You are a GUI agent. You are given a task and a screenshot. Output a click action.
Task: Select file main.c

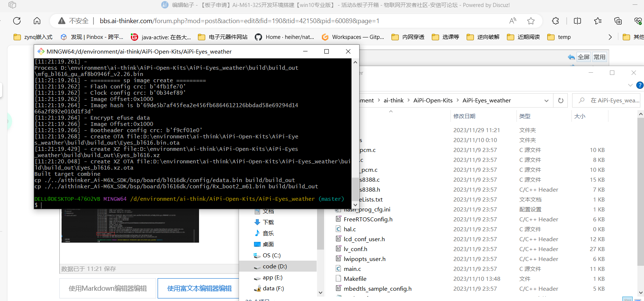352,269
